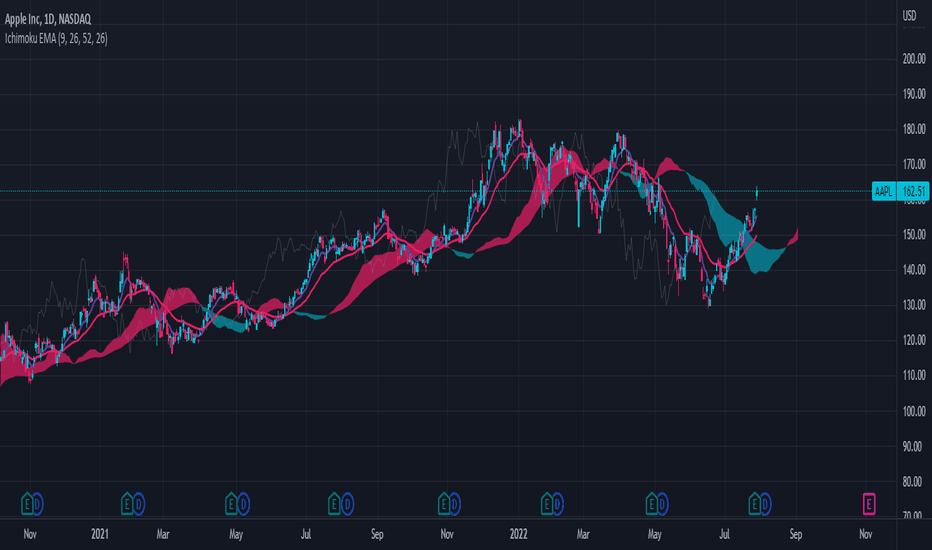Open the dividend D icon between Jul and Sep 2022
The image size is (932, 550).
(x=765, y=505)
